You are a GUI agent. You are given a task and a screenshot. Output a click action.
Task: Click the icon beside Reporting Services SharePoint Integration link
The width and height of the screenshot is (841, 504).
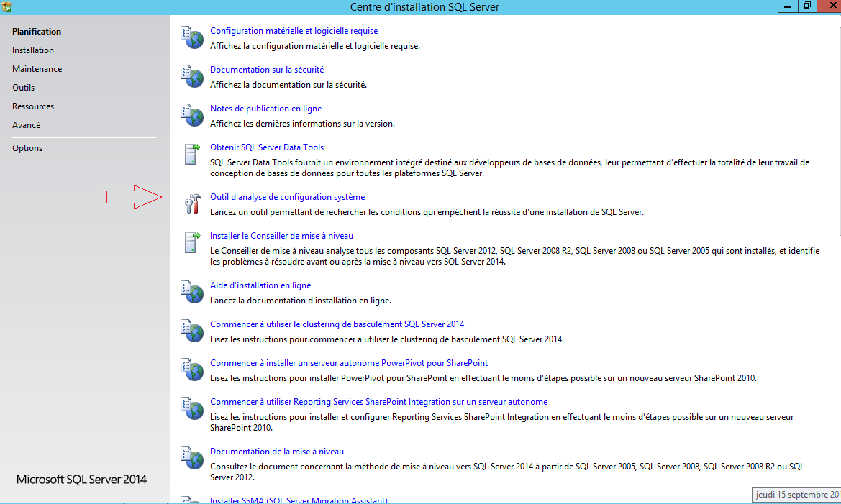tap(191, 408)
